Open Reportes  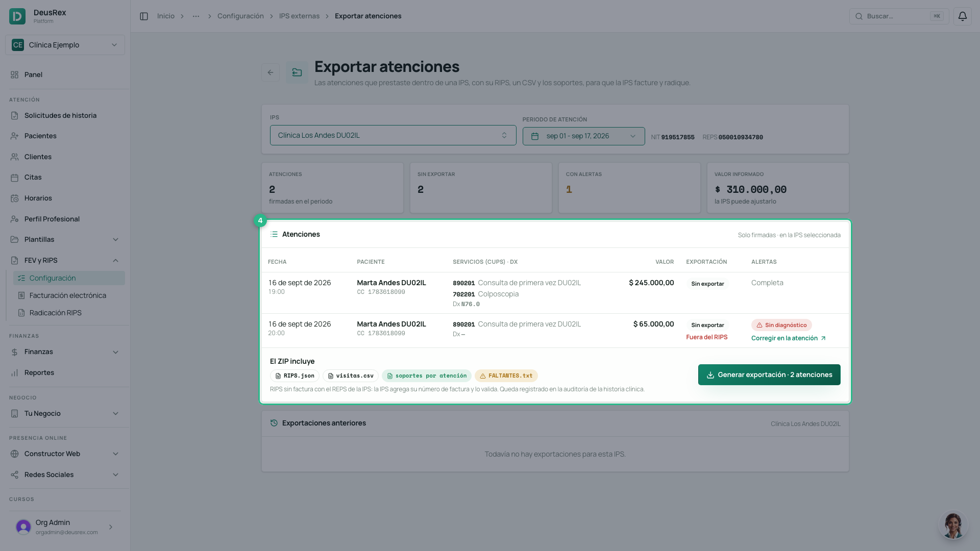(65, 372)
